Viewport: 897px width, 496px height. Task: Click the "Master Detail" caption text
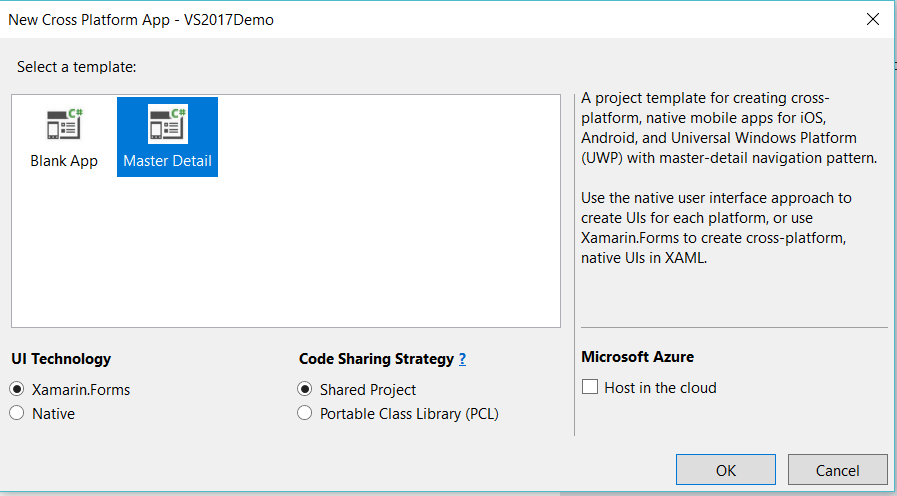point(167,161)
